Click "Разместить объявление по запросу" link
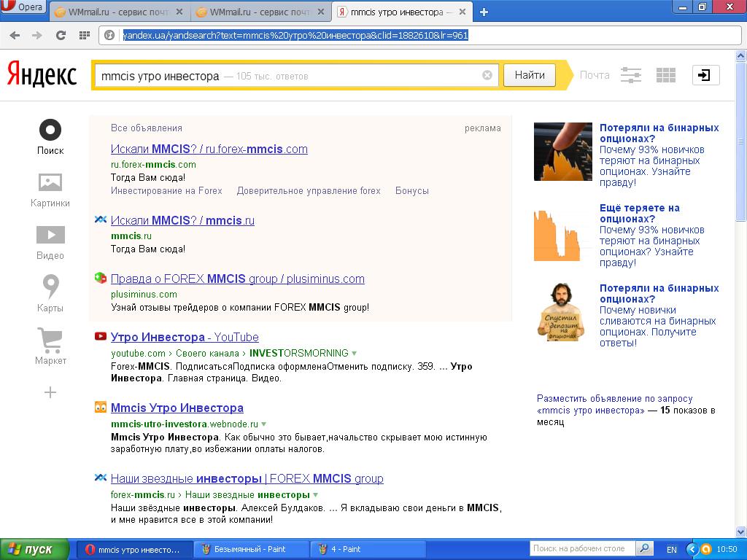 pyautogui.click(x=614, y=404)
